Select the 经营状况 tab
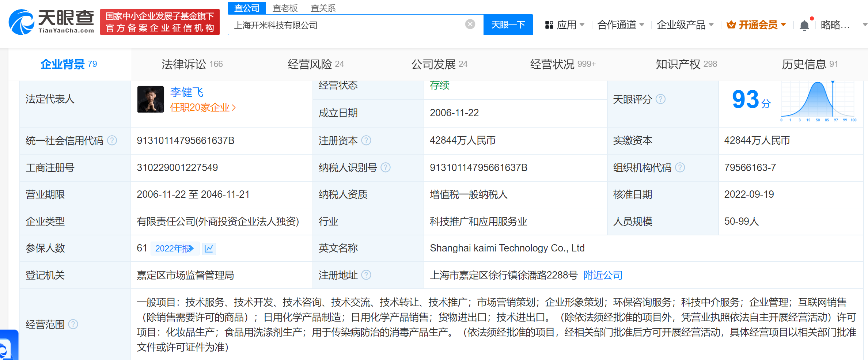The image size is (868, 360). tap(563, 64)
